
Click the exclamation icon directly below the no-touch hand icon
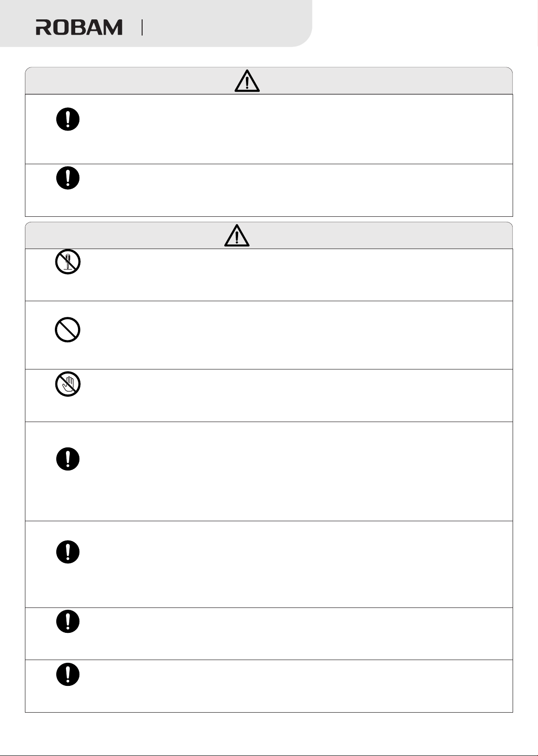pyautogui.click(x=68, y=459)
